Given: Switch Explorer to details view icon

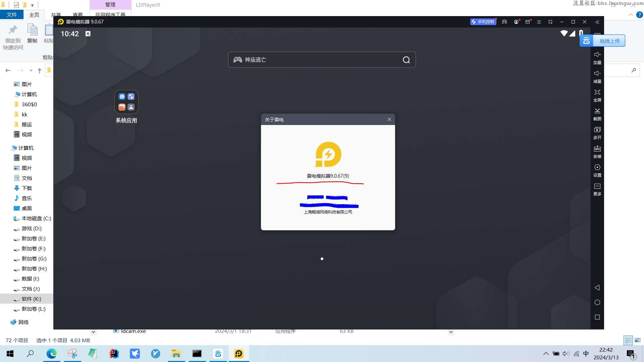Looking at the screenshot, I should tap(628, 340).
